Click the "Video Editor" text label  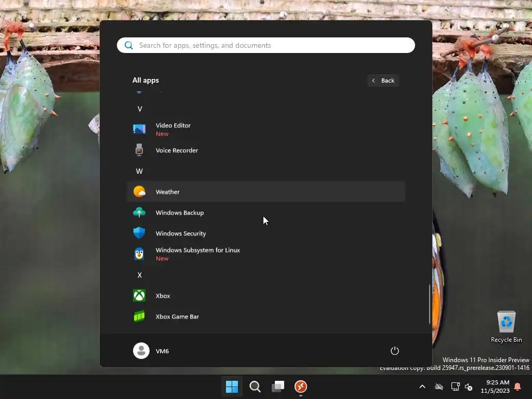173,125
